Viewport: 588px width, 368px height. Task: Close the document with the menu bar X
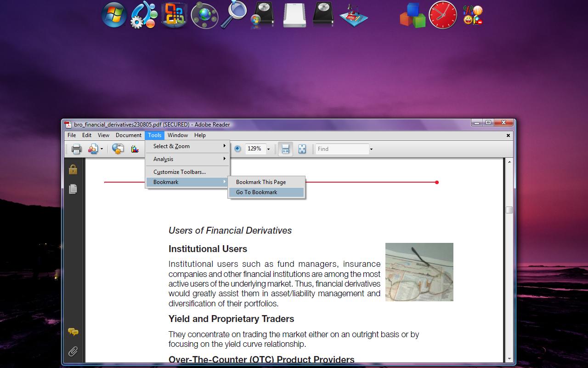pyautogui.click(x=508, y=135)
